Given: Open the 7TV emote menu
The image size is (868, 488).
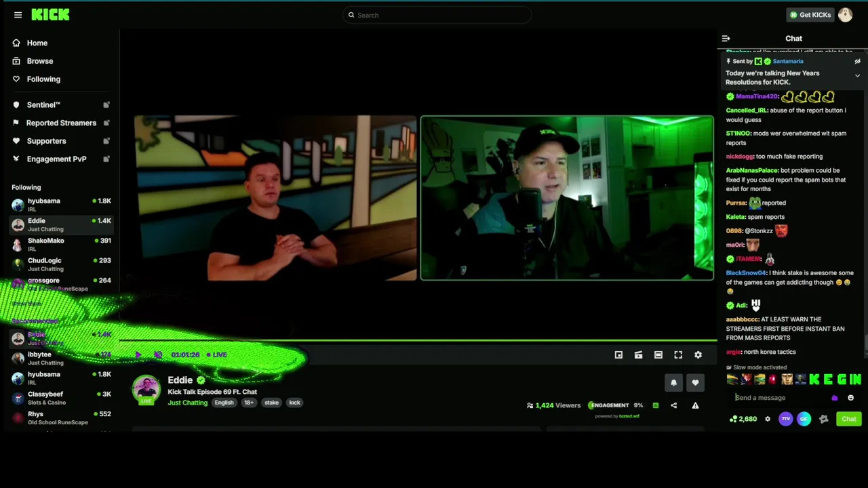Looking at the screenshot, I should click(x=785, y=419).
